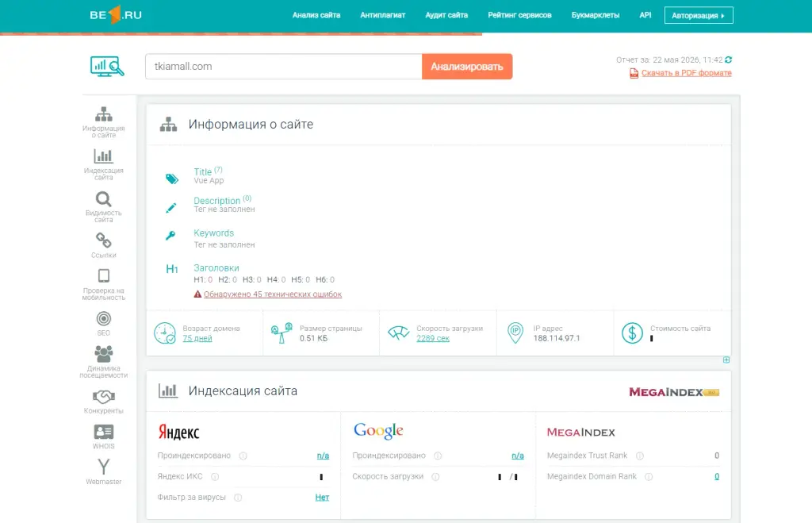Click the Google logo
This screenshot has height=523, width=812.
coord(378,431)
